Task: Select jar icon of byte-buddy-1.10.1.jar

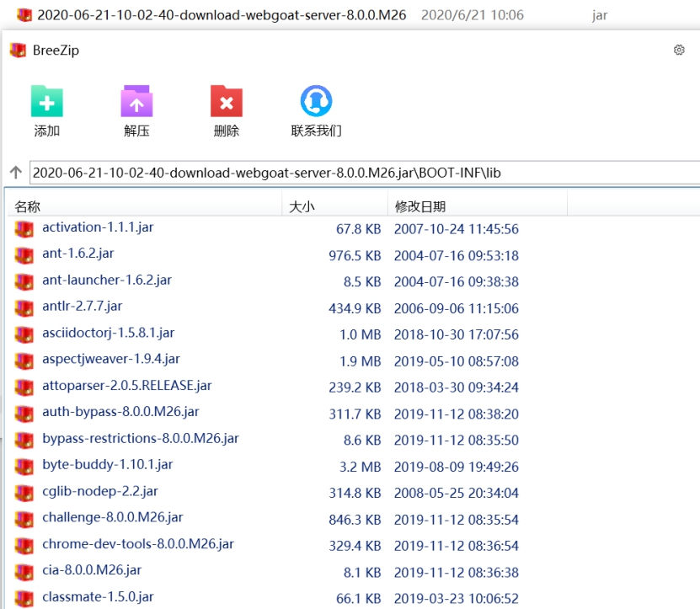Action: (x=24, y=466)
